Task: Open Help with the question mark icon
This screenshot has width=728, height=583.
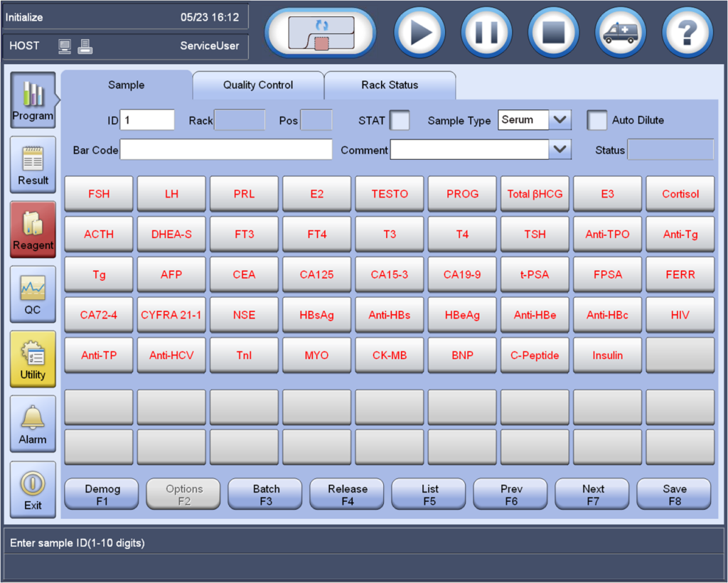Action: [687, 32]
